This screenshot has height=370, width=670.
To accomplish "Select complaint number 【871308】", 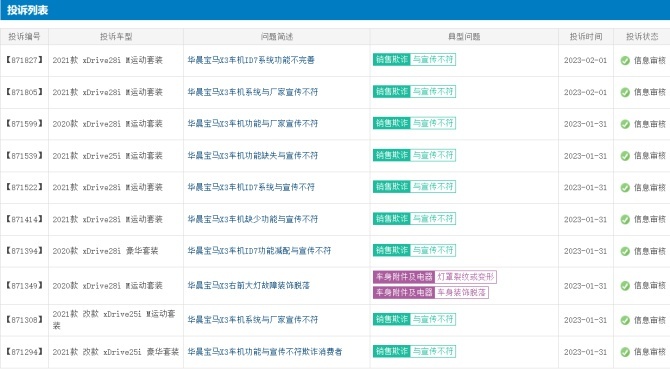I will pyautogui.click(x=24, y=320).
